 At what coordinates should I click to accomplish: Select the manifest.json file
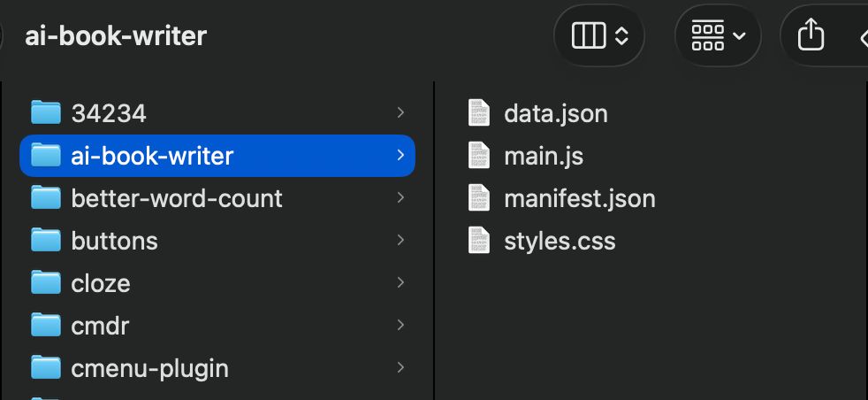click(x=579, y=198)
